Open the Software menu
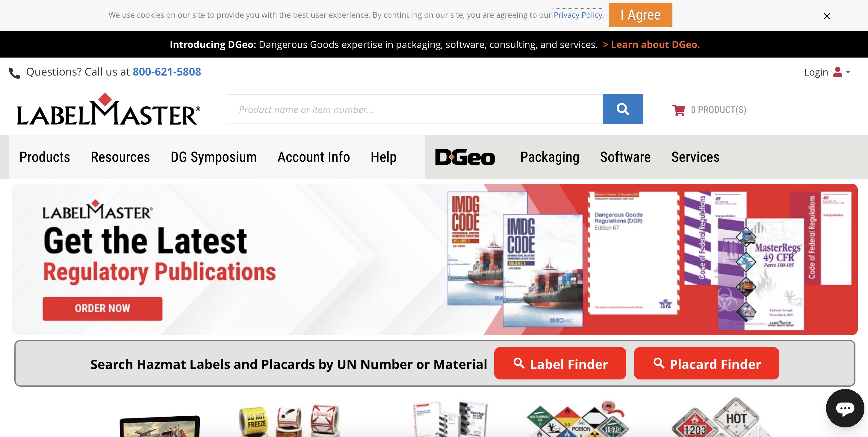Image resolution: width=868 pixels, height=437 pixels. (x=625, y=157)
